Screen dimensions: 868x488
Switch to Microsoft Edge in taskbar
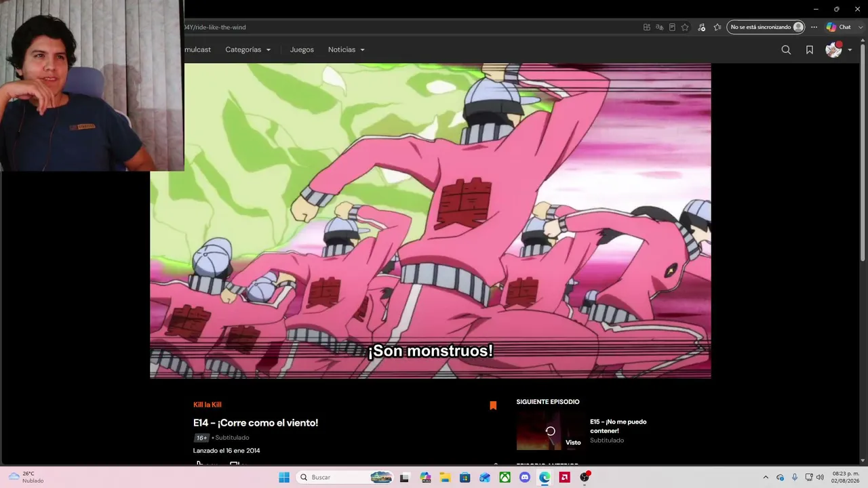coord(545,477)
